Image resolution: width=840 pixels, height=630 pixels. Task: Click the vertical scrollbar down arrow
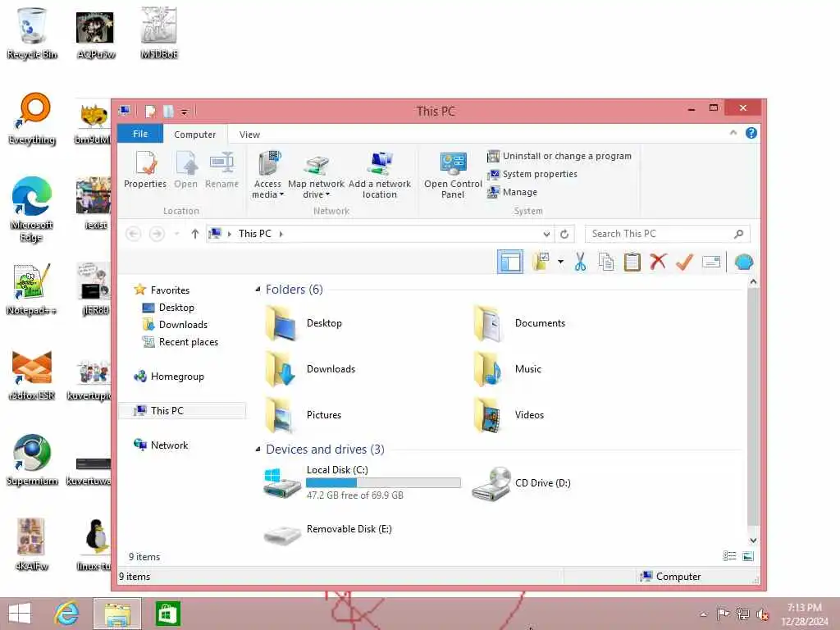click(x=753, y=540)
